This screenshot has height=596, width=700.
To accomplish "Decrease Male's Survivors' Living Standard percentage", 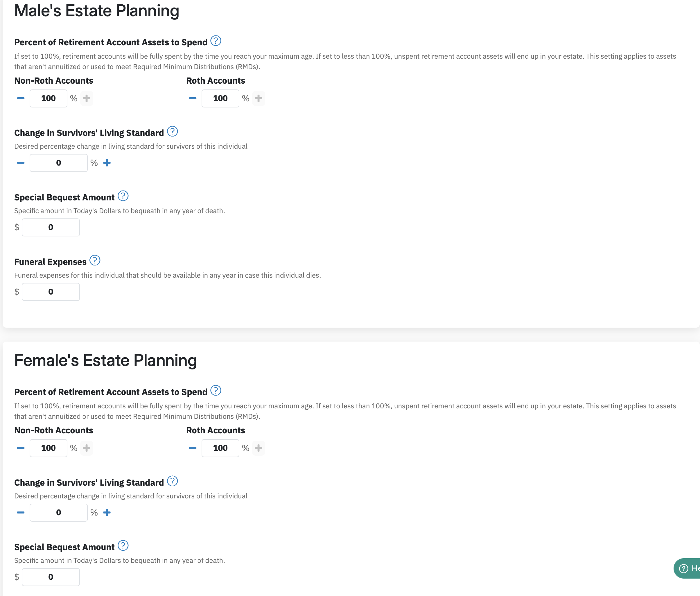I will (21, 163).
